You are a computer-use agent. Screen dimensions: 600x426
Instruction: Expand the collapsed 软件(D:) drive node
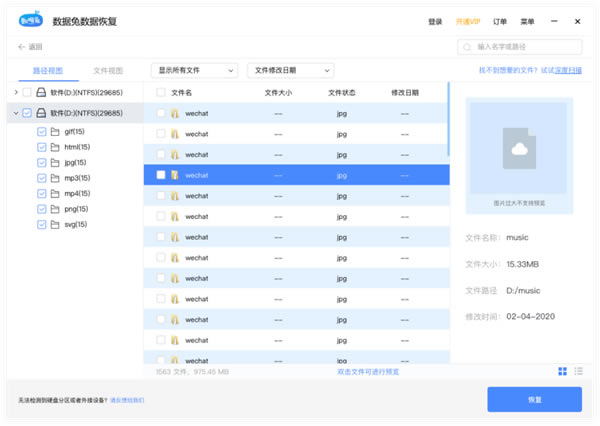tap(16, 92)
